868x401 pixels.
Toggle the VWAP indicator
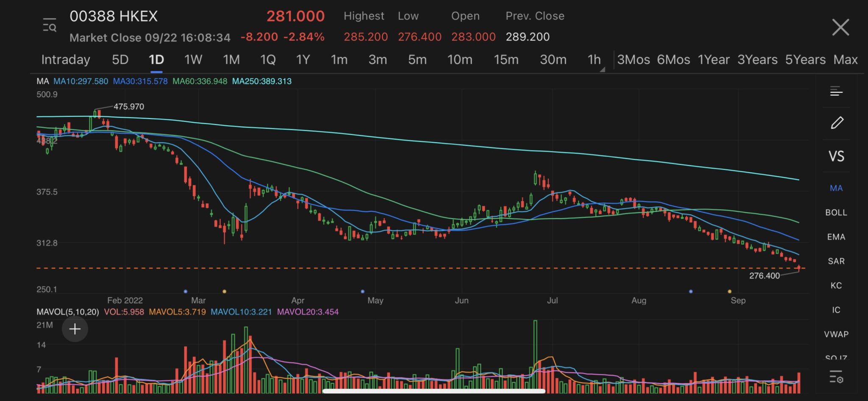[x=836, y=334]
